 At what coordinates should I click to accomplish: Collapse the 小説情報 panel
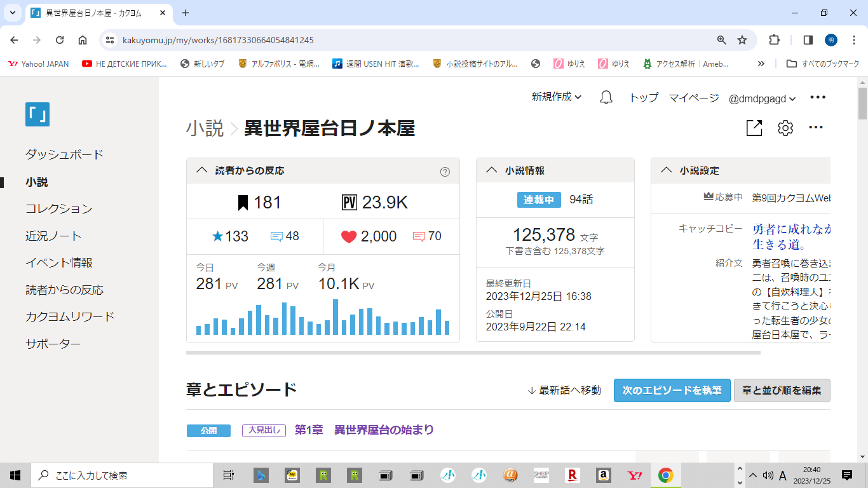click(491, 170)
